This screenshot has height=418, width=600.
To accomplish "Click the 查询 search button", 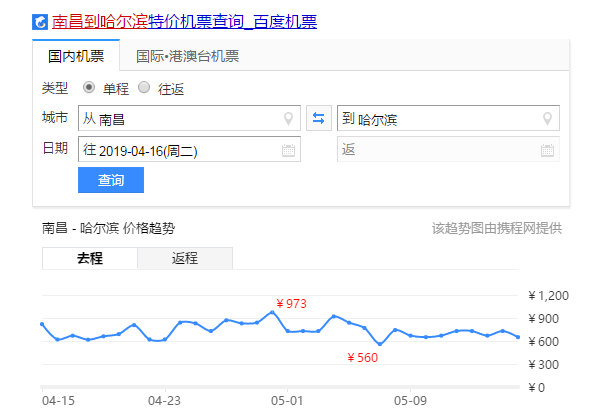I will pos(111,180).
